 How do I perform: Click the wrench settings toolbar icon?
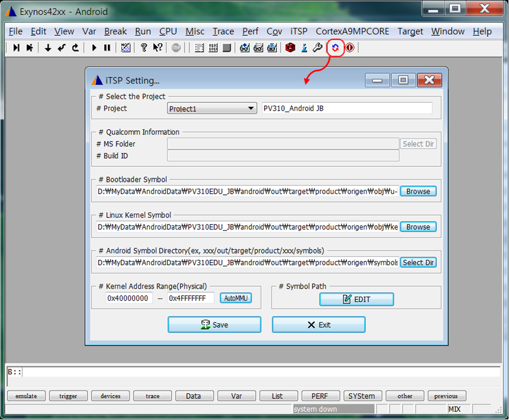tap(318, 48)
